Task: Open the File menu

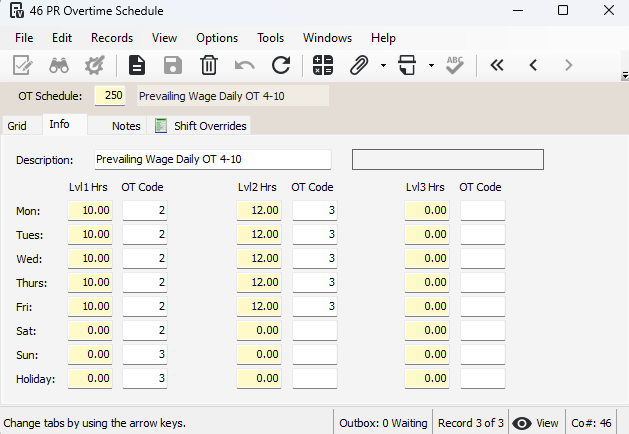Action: pyautogui.click(x=24, y=38)
